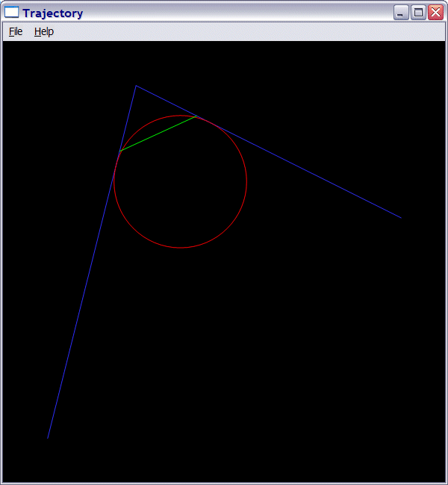Open the File menu
Image resolution: width=448 pixels, height=485 pixels.
tap(16, 31)
